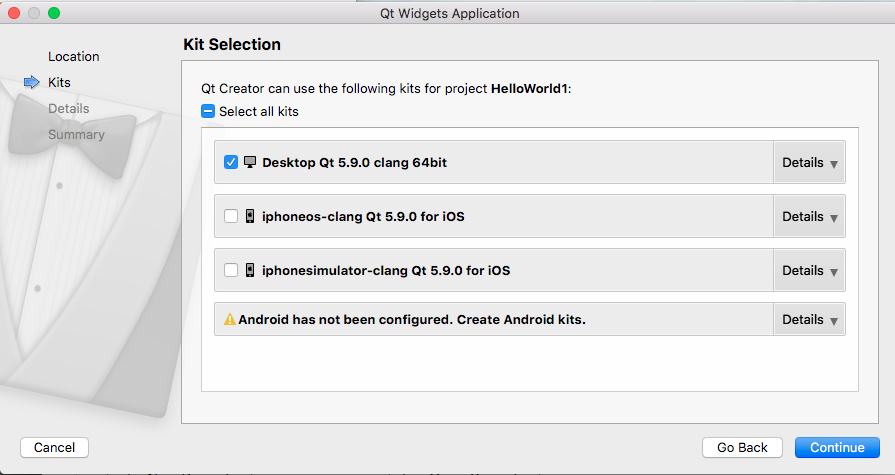Toggle the Select all kits checkbox
This screenshot has width=895, height=475.
208,111
